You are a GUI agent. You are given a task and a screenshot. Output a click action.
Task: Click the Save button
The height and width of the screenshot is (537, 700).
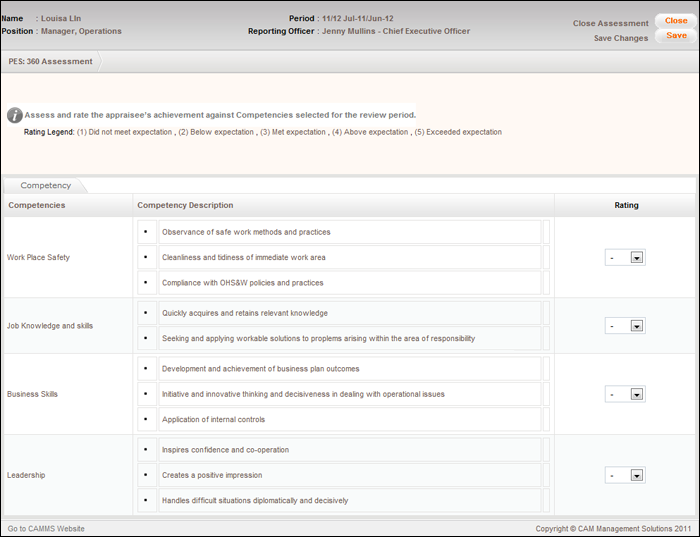[675, 36]
